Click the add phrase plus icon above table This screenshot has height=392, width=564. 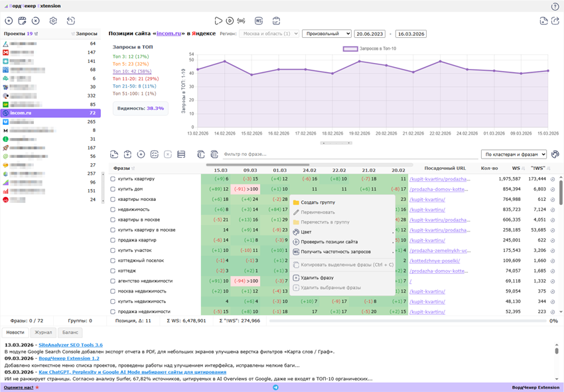click(141, 155)
